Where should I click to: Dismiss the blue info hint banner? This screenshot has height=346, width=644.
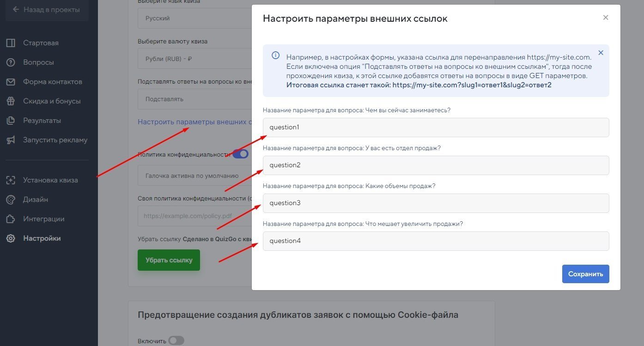601,53
